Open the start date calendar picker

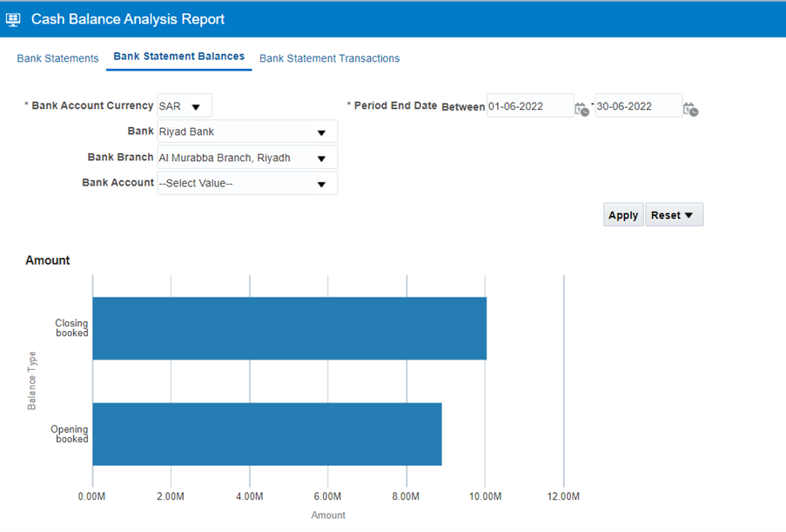(x=581, y=109)
